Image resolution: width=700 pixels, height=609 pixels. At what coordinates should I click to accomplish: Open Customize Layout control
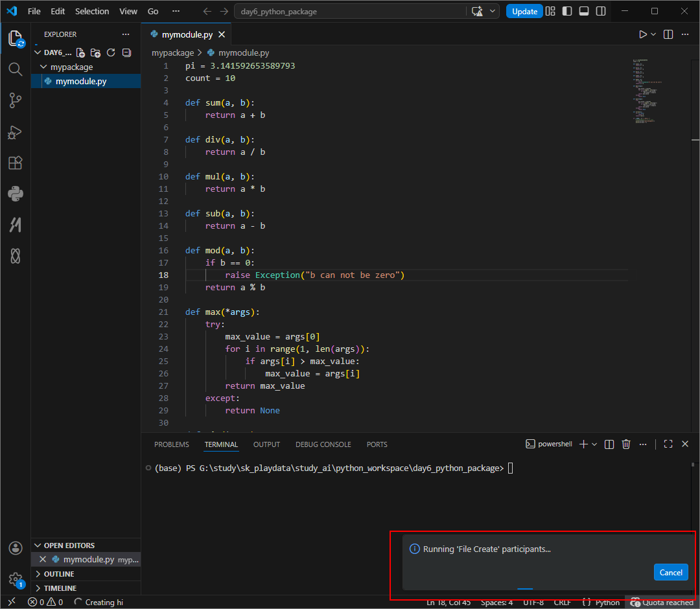pos(550,11)
